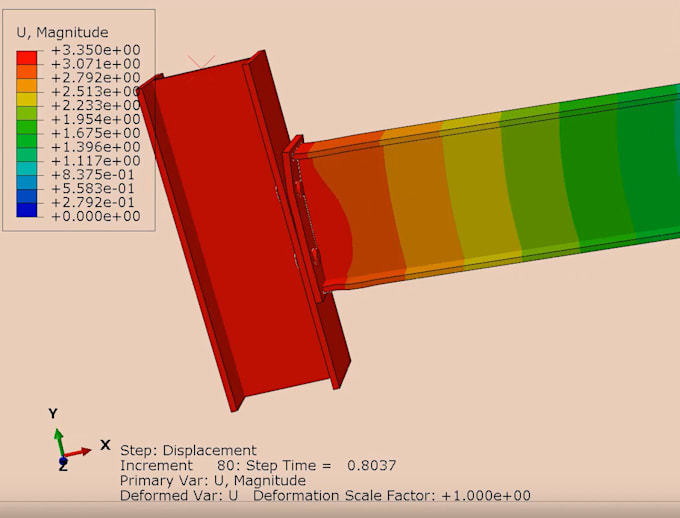This screenshot has width=680, height=518.
Task: Click the cyan +8.375e-01 legend swatch
Action: [27, 168]
